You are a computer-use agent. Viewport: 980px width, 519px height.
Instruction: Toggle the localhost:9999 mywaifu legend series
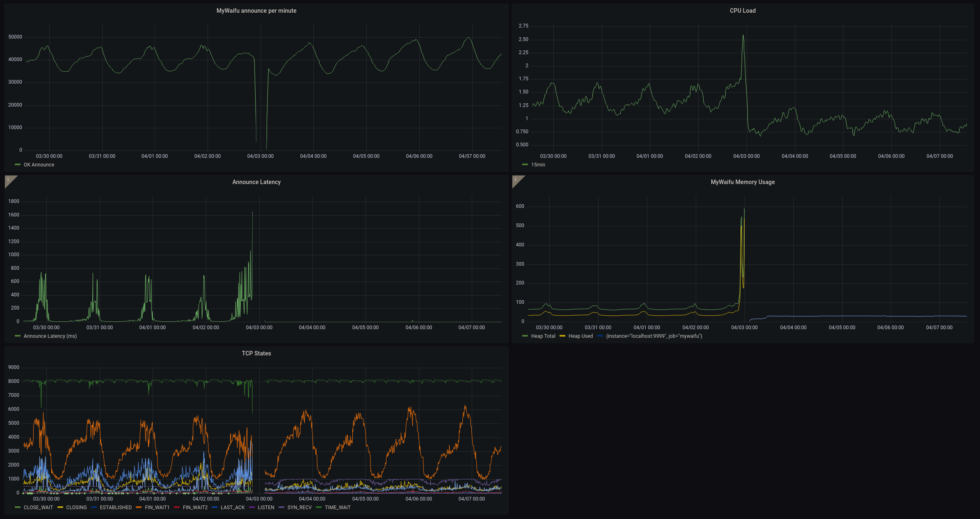click(x=653, y=336)
